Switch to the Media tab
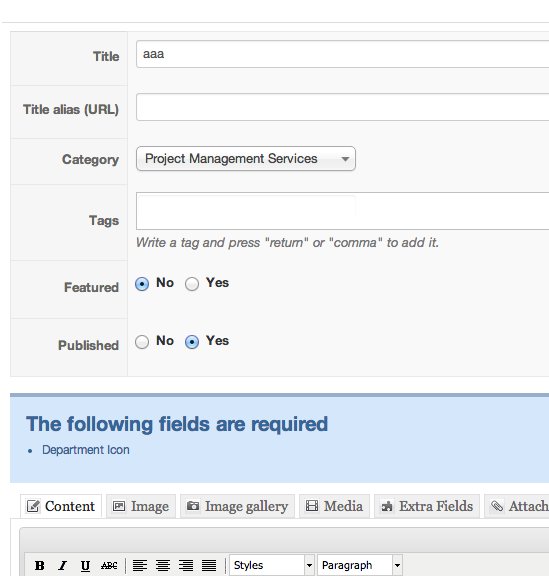This screenshot has width=549, height=576. [x=334, y=506]
